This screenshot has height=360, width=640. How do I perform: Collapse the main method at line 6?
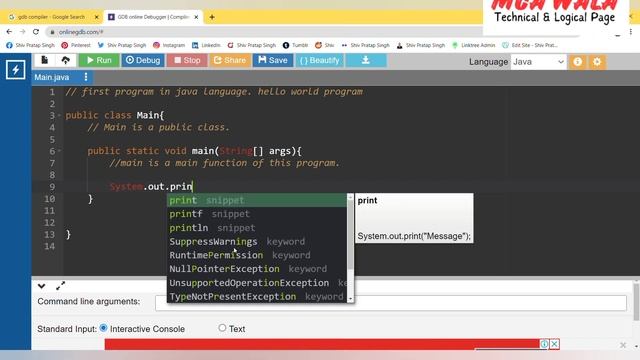click(60, 151)
